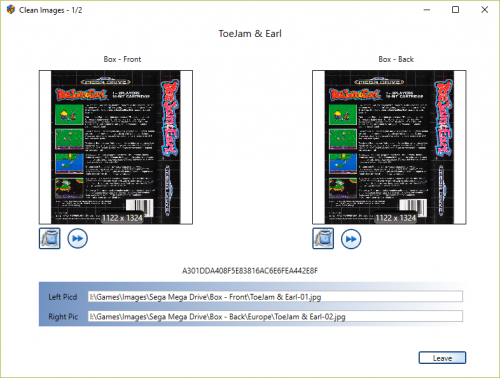Skip the right image with fast-forward button
500x378 pixels.
(351, 239)
